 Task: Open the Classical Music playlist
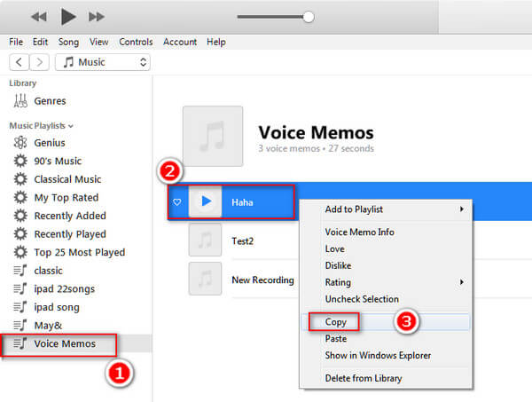(x=67, y=179)
